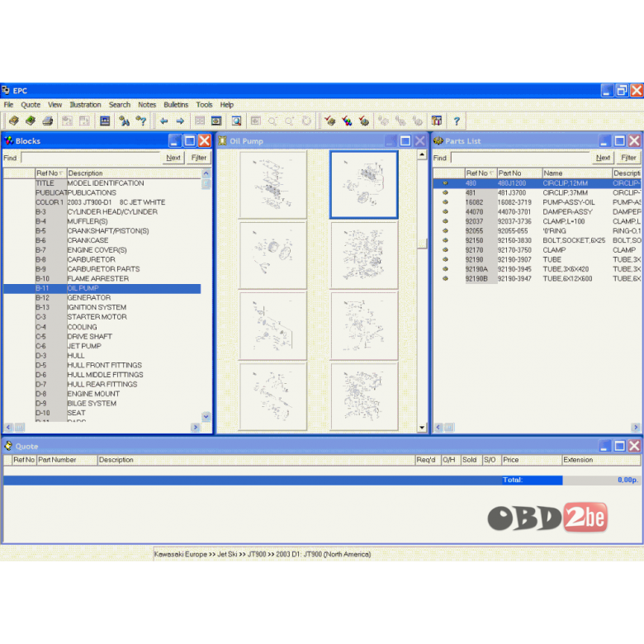Open the Quote menu
The image size is (644, 644).
[31, 105]
